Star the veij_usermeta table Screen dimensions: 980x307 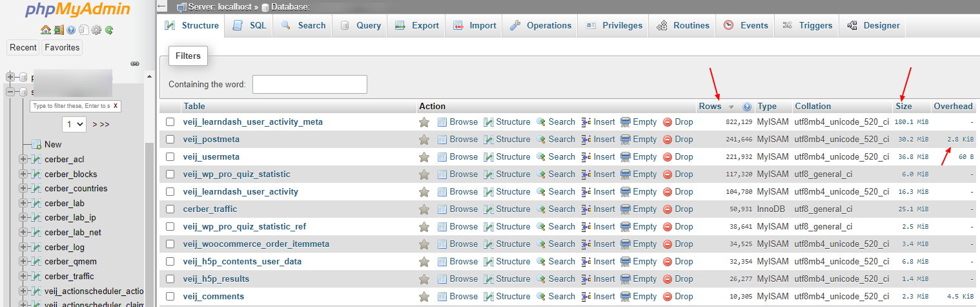tap(424, 157)
